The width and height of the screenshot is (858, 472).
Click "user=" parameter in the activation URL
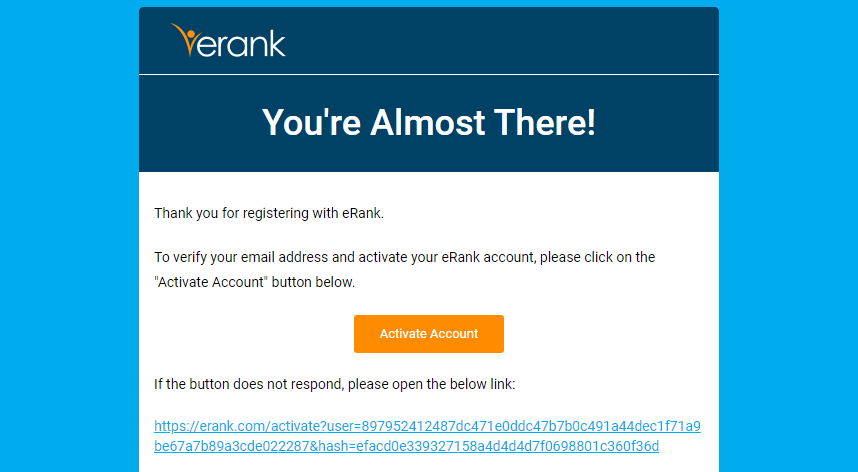(x=344, y=426)
